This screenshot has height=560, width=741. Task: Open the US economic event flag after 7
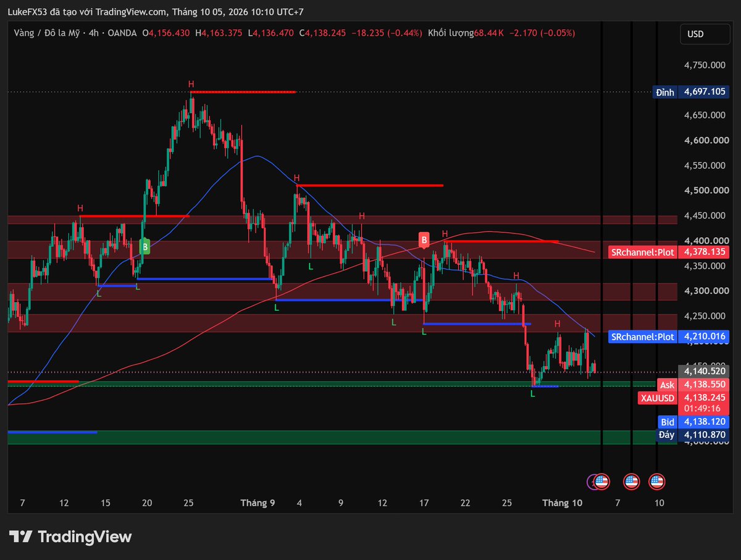[631, 482]
